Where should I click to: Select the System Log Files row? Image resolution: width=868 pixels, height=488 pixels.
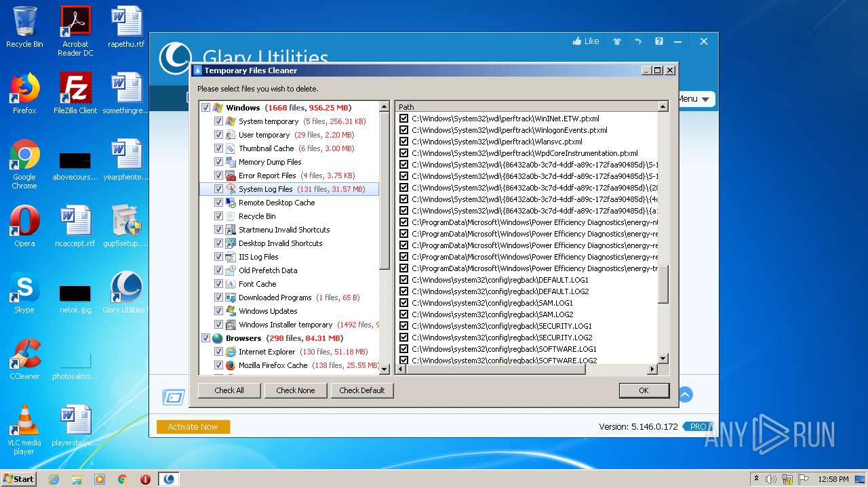click(x=290, y=189)
